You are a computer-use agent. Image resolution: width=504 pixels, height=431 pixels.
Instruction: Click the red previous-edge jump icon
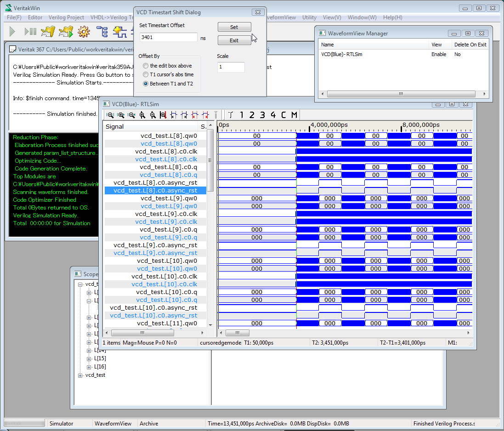(x=195, y=115)
